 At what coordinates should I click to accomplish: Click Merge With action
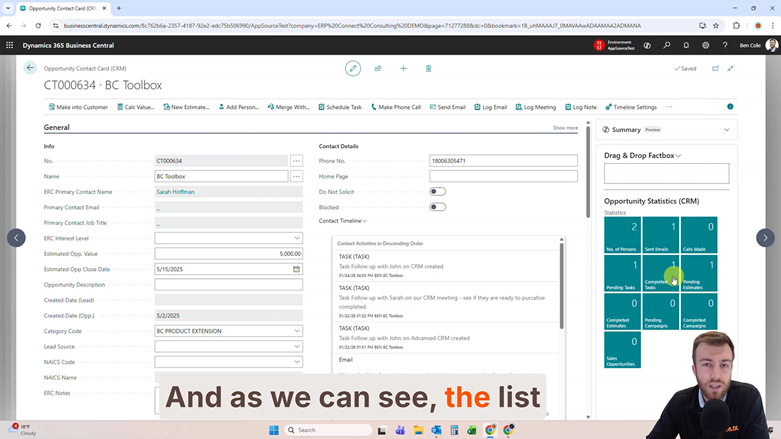(288, 107)
